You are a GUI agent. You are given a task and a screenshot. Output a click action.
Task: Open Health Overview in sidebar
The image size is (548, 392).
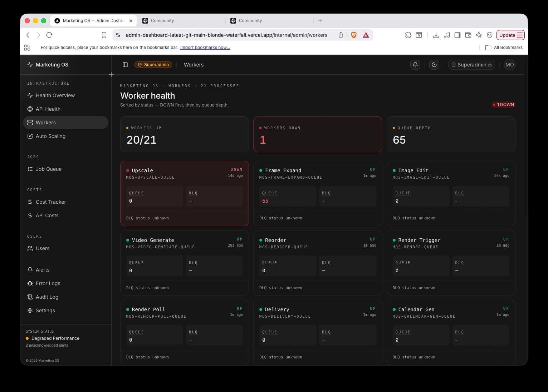[65, 95]
